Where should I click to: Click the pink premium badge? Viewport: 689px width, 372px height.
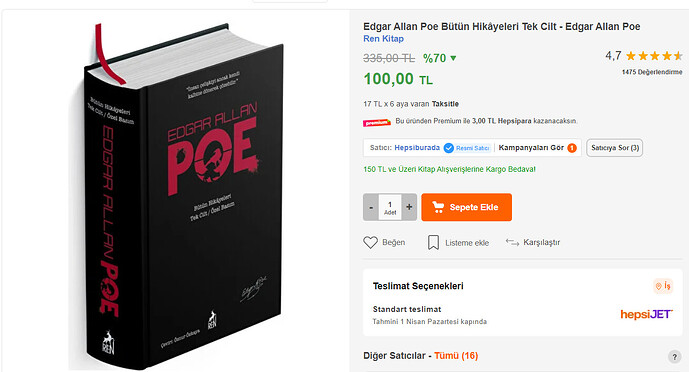coord(377,123)
